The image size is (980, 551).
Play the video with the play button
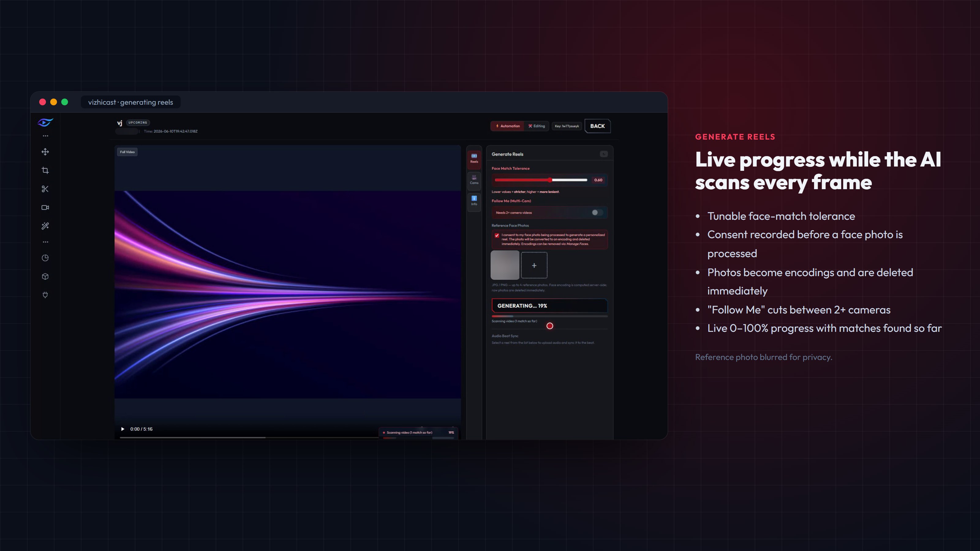[x=123, y=429]
